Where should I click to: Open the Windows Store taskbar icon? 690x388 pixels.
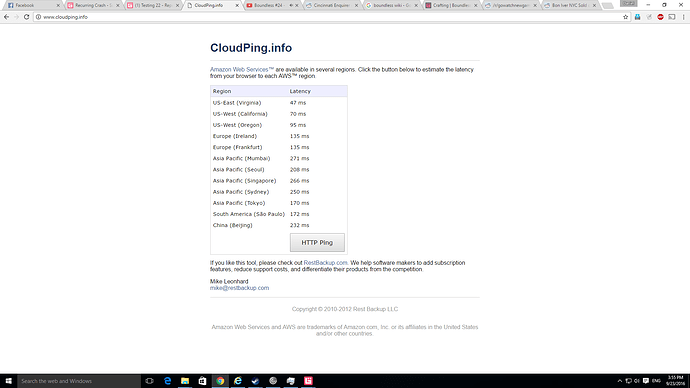pyautogui.click(x=202, y=381)
